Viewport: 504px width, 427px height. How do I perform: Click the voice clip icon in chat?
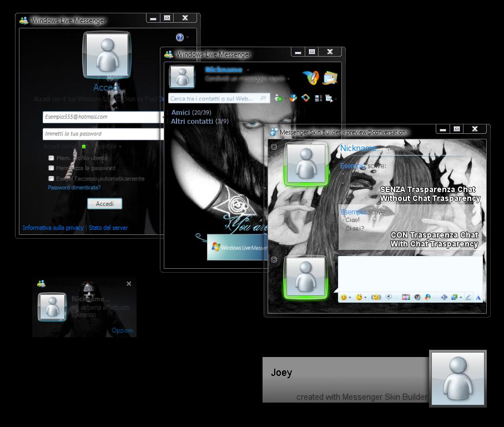click(389, 297)
